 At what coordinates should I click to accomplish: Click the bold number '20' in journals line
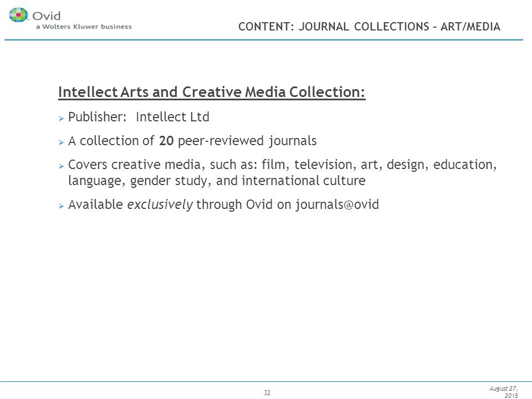166,140
